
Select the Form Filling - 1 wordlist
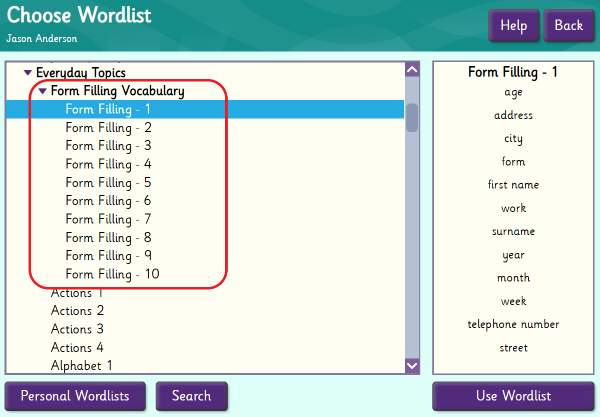108,110
